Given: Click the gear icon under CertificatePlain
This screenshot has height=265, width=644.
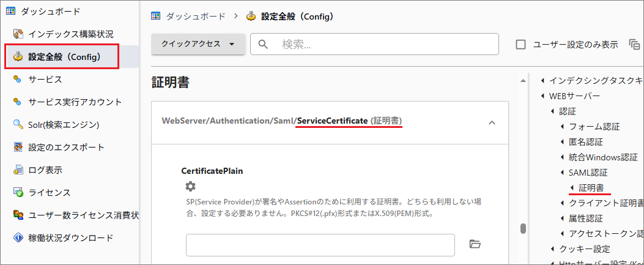Looking at the screenshot, I should click(191, 186).
